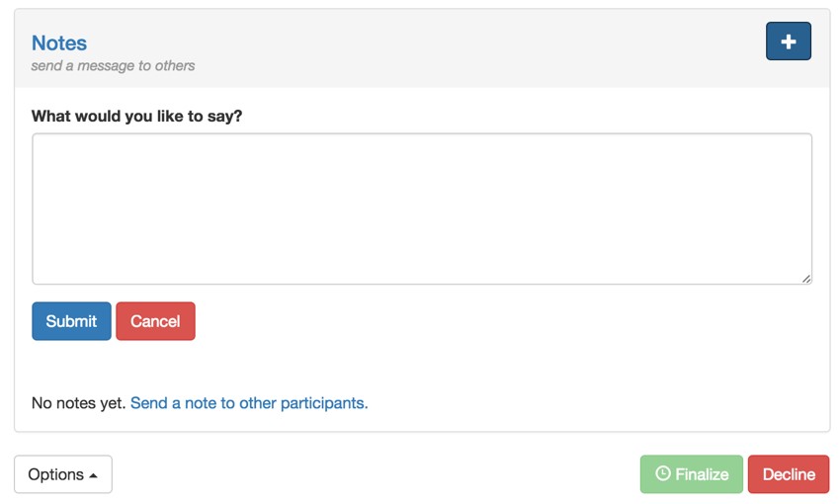Click the 'What would you like to say?' label
Screen dimensions: 840x504
tap(136, 116)
